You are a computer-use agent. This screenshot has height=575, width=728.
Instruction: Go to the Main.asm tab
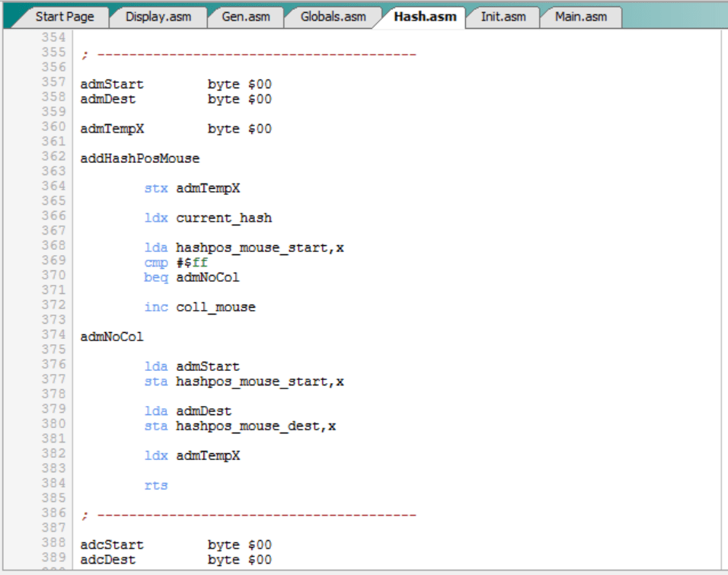[x=580, y=17]
